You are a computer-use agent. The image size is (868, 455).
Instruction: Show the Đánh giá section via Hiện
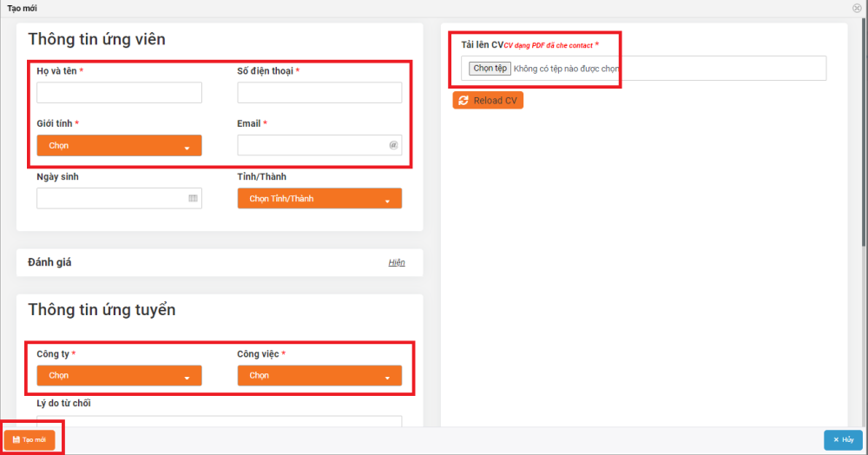click(x=396, y=262)
